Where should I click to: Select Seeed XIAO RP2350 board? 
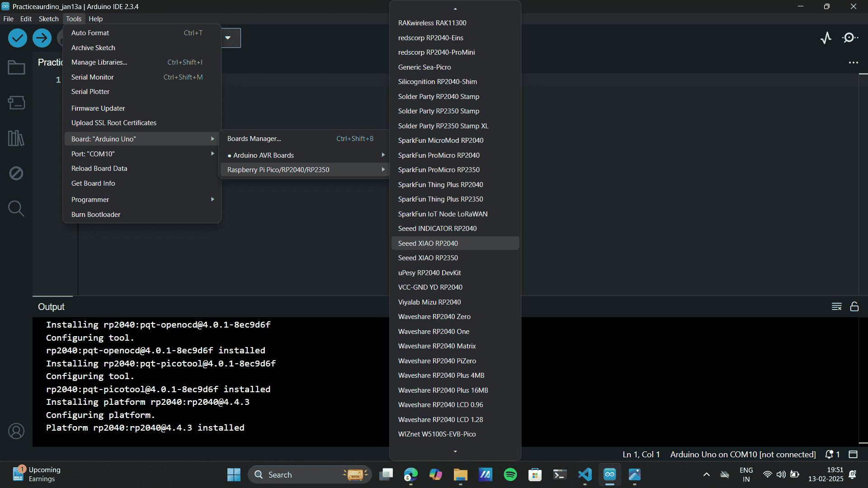tap(455, 258)
